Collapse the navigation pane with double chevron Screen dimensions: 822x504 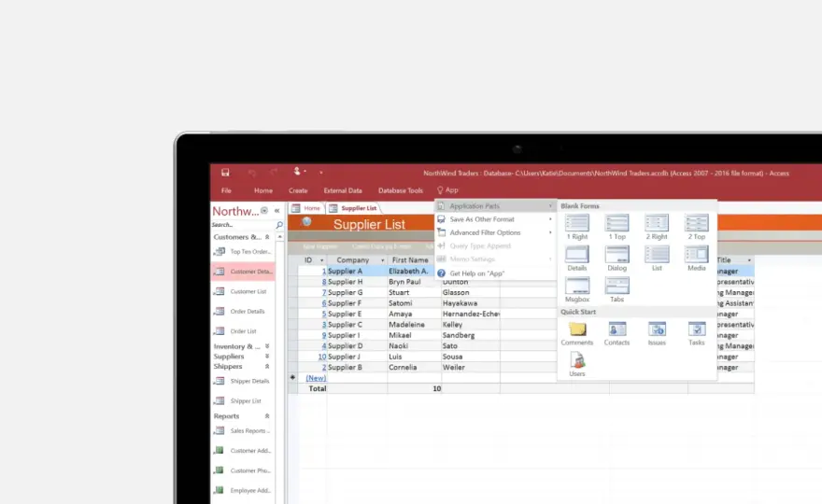tap(276, 211)
